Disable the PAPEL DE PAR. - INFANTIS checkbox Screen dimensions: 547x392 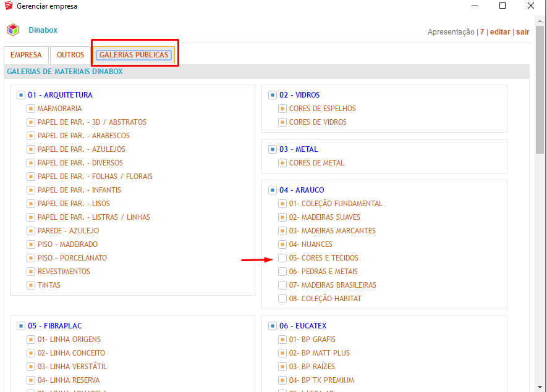31,190
